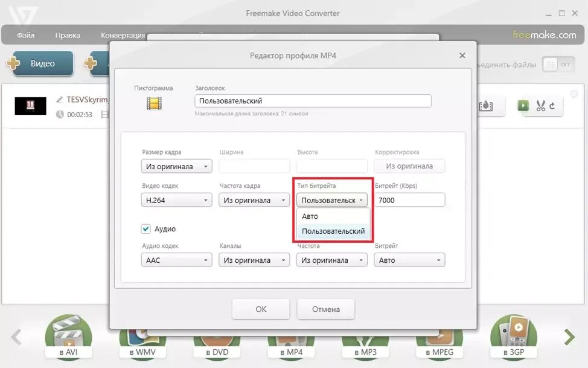588x368 pixels.
Task: Expand the Каналы dropdown
Action: click(254, 260)
